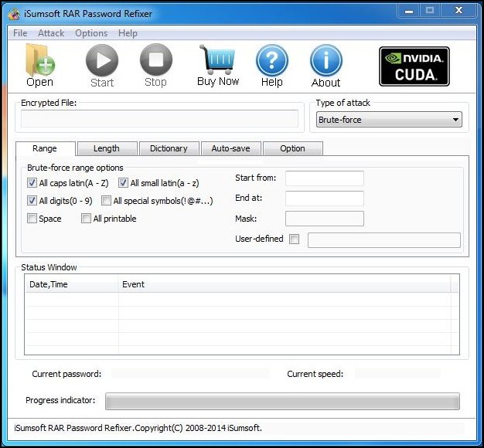Click the Current speed value field
Image resolution: width=484 pixels, height=448 pixels.
click(x=398, y=374)
